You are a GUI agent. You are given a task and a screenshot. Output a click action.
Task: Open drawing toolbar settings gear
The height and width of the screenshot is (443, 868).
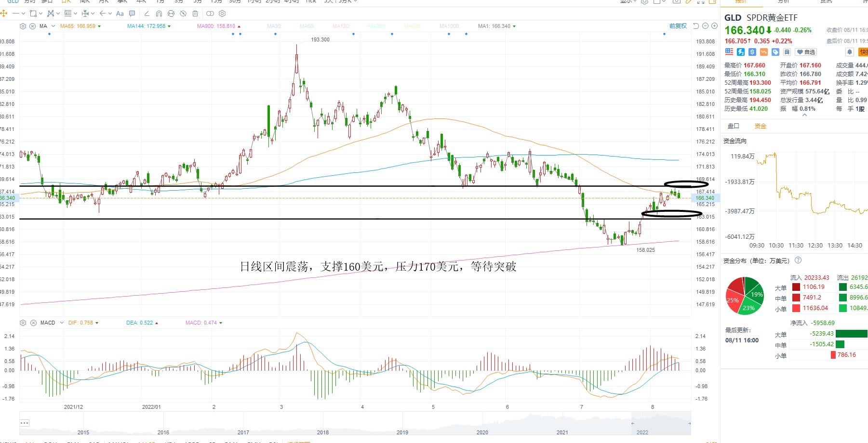[222, 13]
